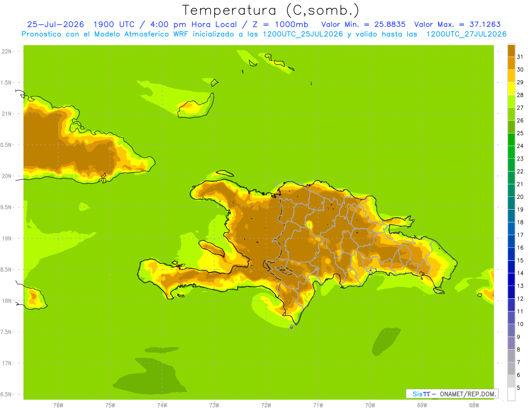Click 'Valor Max. = 37.1263' text
This screenshot has width=532, height=411.
coord(458,24)
